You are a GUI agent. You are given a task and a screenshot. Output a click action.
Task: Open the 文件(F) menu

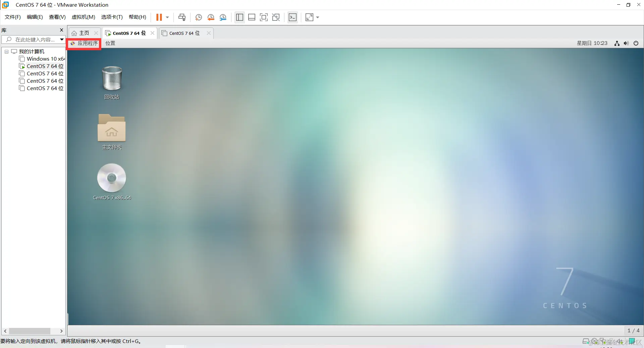13,17
